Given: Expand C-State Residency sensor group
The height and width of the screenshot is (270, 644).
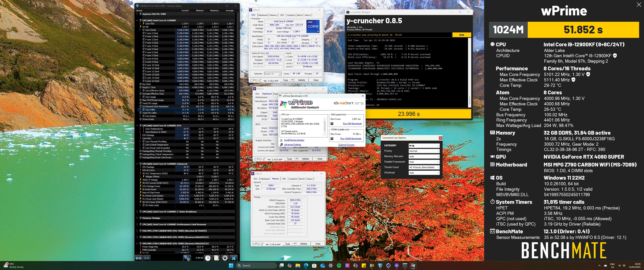Looking at the screenshot, I should pyautogui.click(x=137, y=212).
